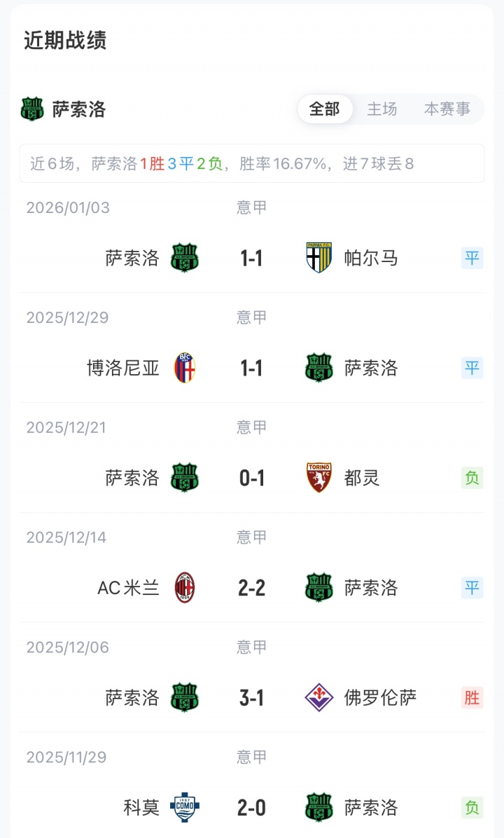The height and width of the screenshot is (838, 504).
Task: Tap the Como club crest
Action: click(185, 808)
